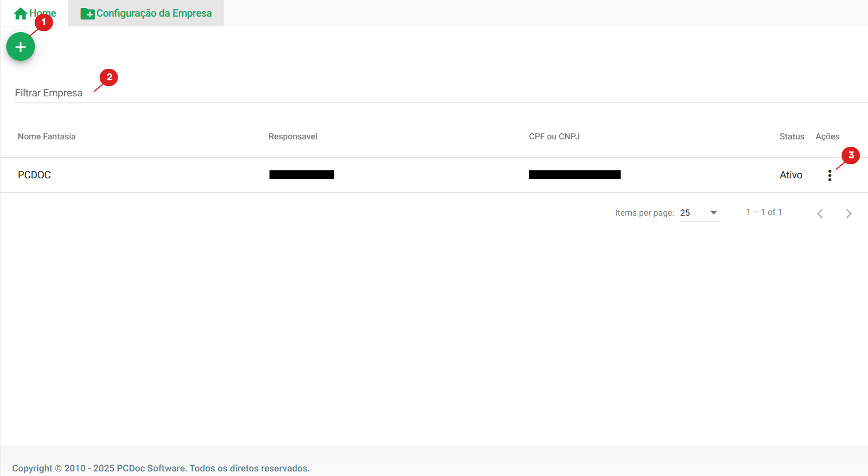Sort by the Nome Fantasia column header
The image size is (868, 476).
click(46, 136)
